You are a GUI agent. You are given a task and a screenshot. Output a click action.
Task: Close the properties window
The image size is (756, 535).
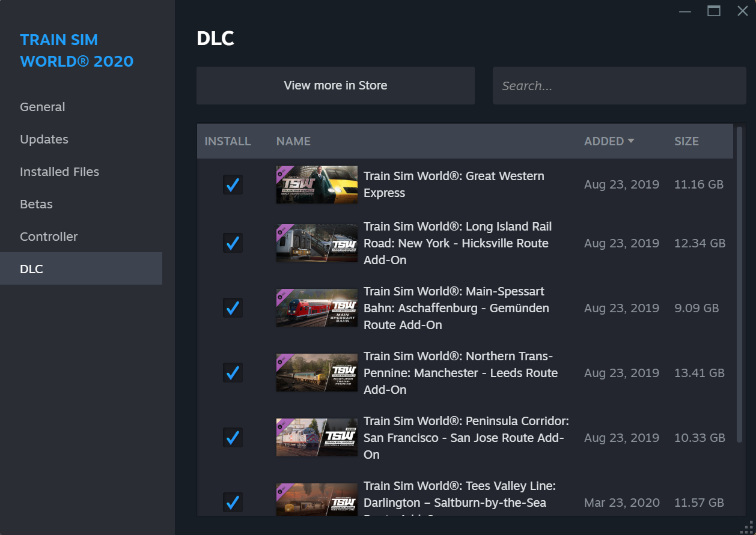tap(743, 11)
